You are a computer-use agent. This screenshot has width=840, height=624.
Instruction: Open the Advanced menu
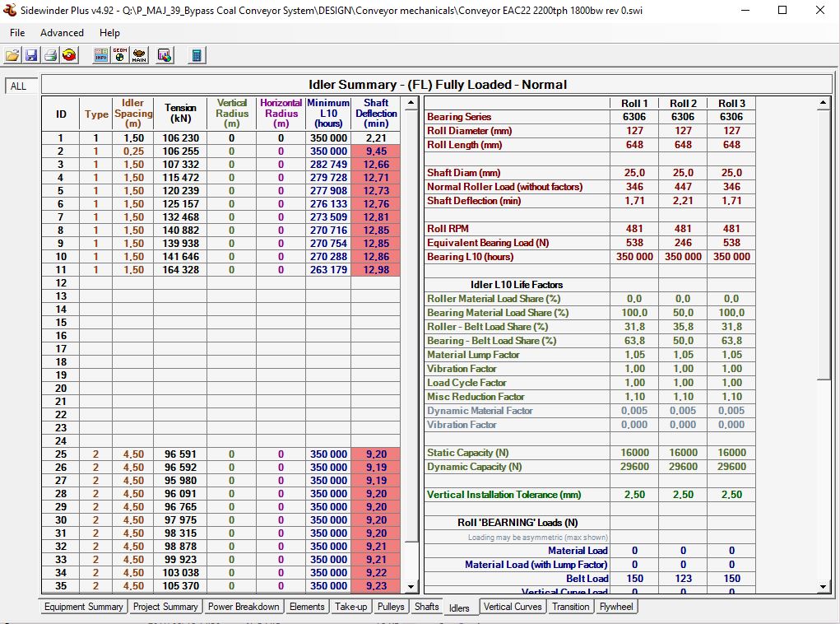click(62, 33)
